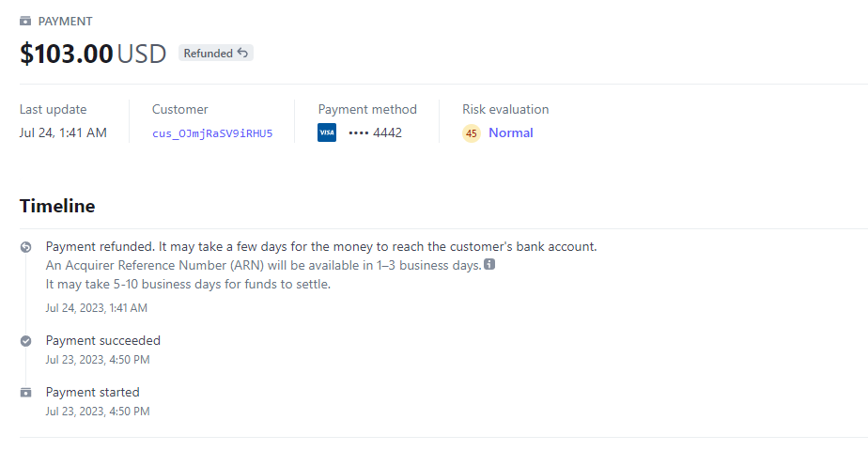Select the Payment succeeded timeline entry text

point(103,341)
